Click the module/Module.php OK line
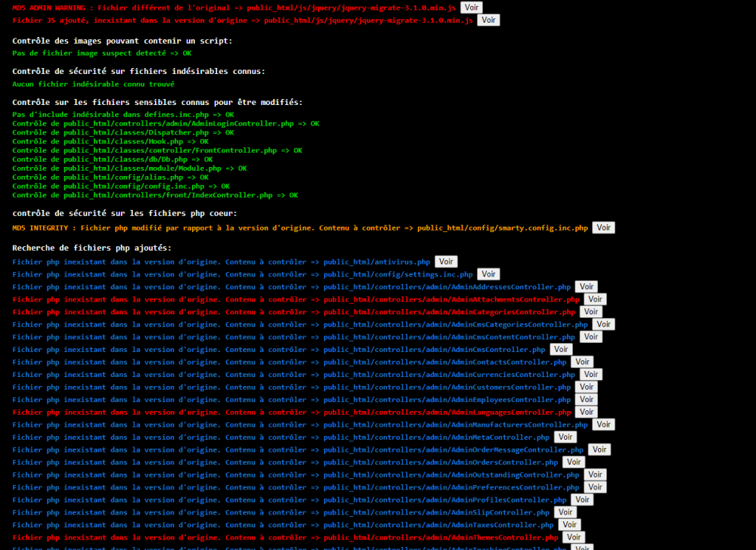Viewport: 756px width, 550px height. 129,168
